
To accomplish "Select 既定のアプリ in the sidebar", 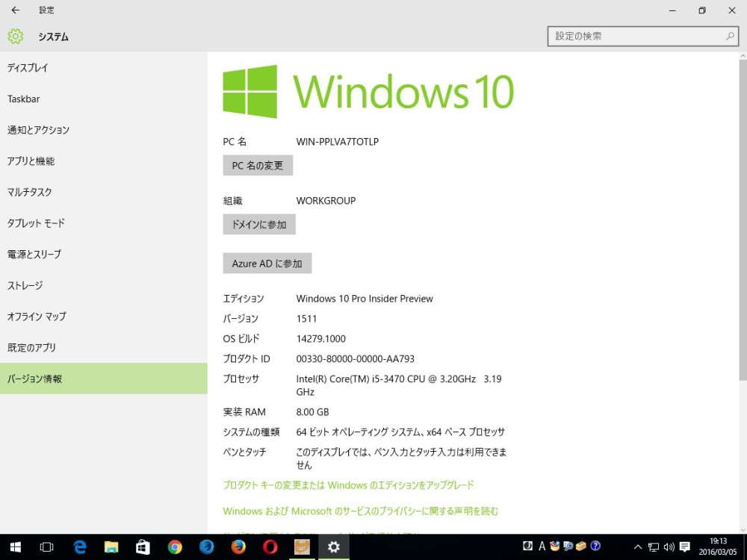I will (x=32, y=348).
